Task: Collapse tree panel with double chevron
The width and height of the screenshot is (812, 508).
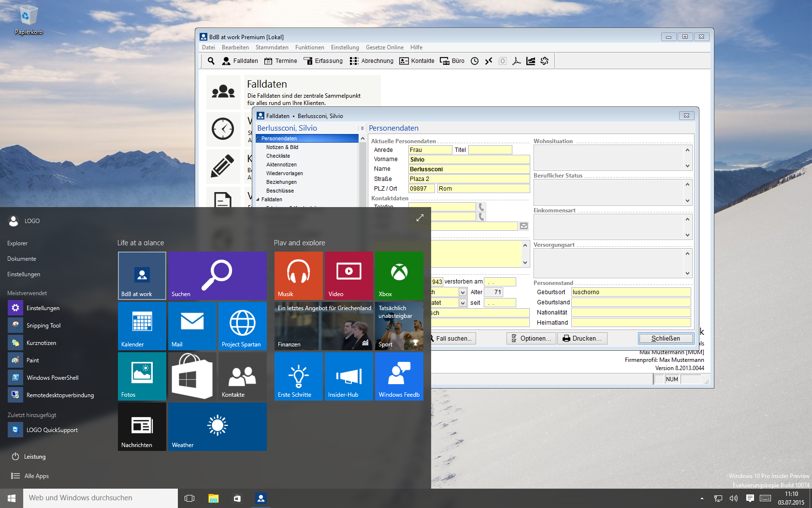Action: click(x=362, y=128)
